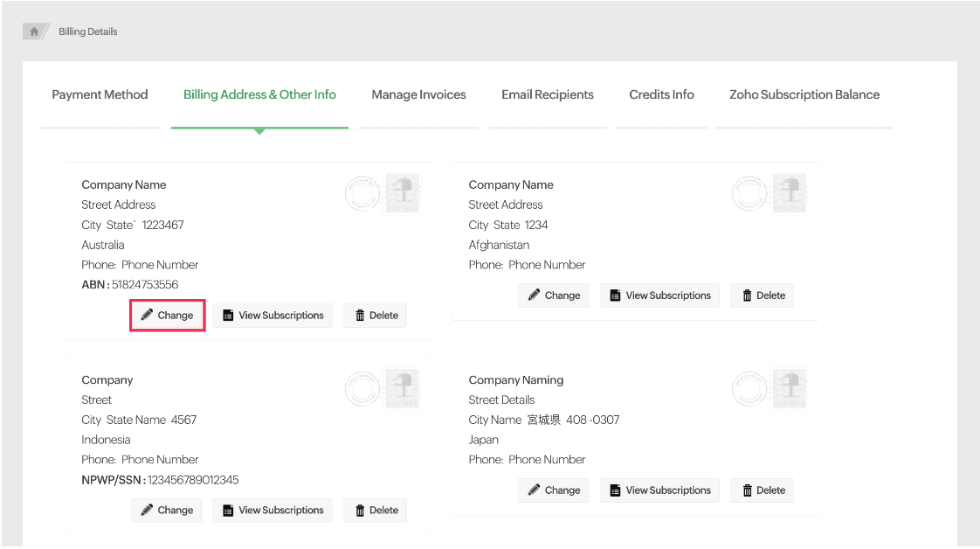Click the mailbox stamp icon on Afghanistan card
Image resolution: width=980 pixels, height=549 pixels.
(790, 193)
